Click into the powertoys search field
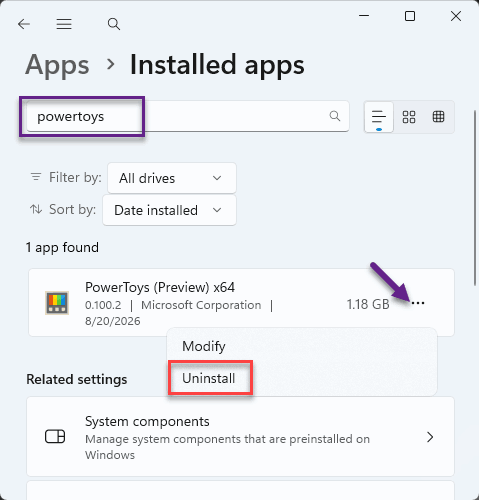Screen dimensions: 479x500 tap(188, 116)
